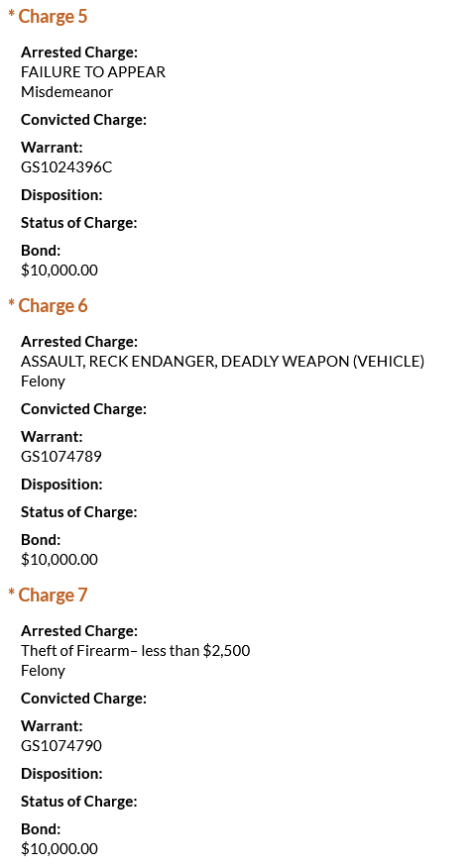Click warrant number GS1074790

[x=61, y=746]
